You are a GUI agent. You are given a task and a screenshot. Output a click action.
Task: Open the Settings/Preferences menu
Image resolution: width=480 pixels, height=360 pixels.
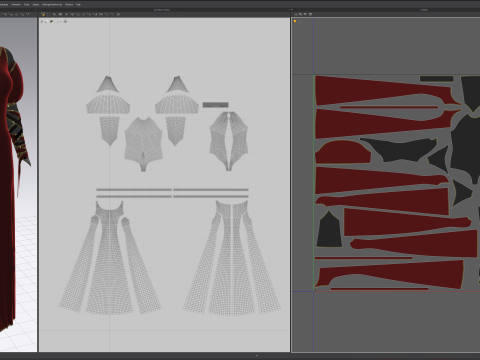tap(52, 5)
